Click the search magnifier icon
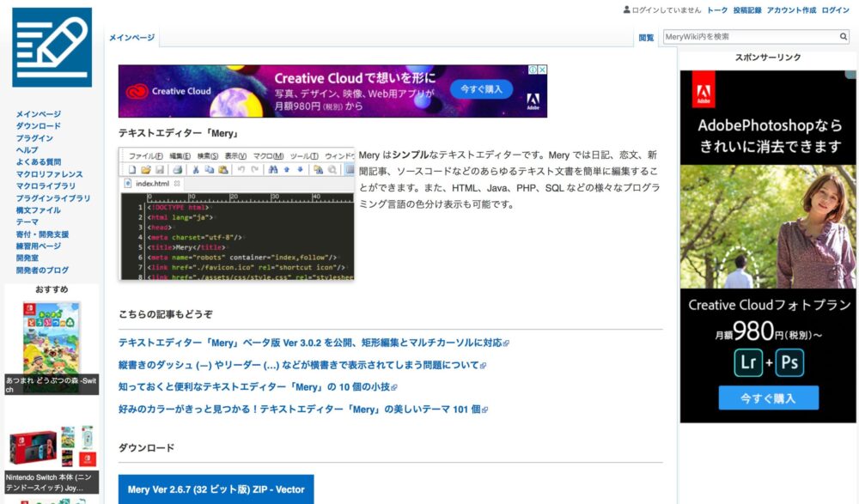This screenshot has height=504, width=859. [x=844, y=37]
